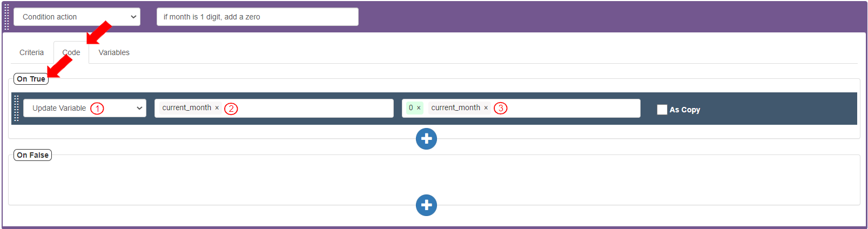Click drag handle of Update Variable row
The height and width of the screenshot is (229, 868).
click(16, 108)
